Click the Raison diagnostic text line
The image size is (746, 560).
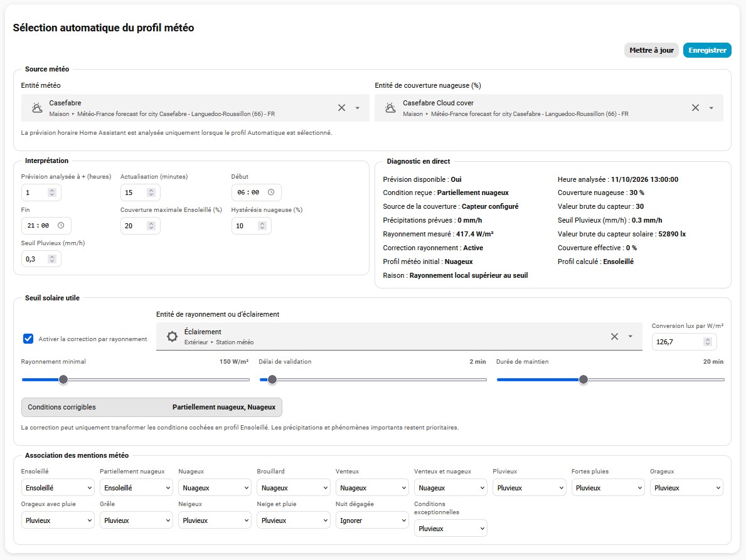pyautogui.click(x=456, y=275)
